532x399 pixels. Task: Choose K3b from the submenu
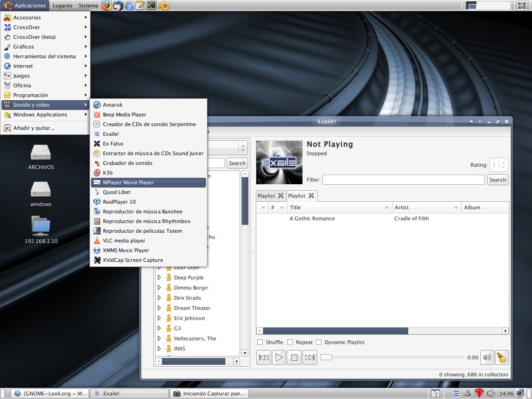148,173
